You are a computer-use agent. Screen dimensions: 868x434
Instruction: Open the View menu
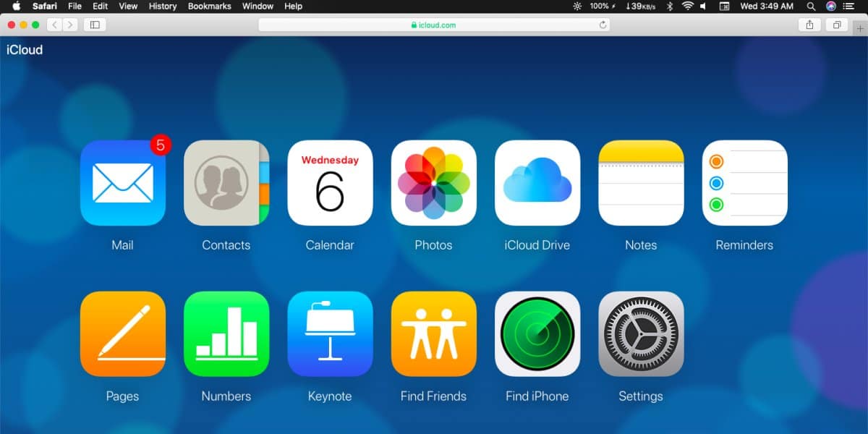tap(128, 6)
